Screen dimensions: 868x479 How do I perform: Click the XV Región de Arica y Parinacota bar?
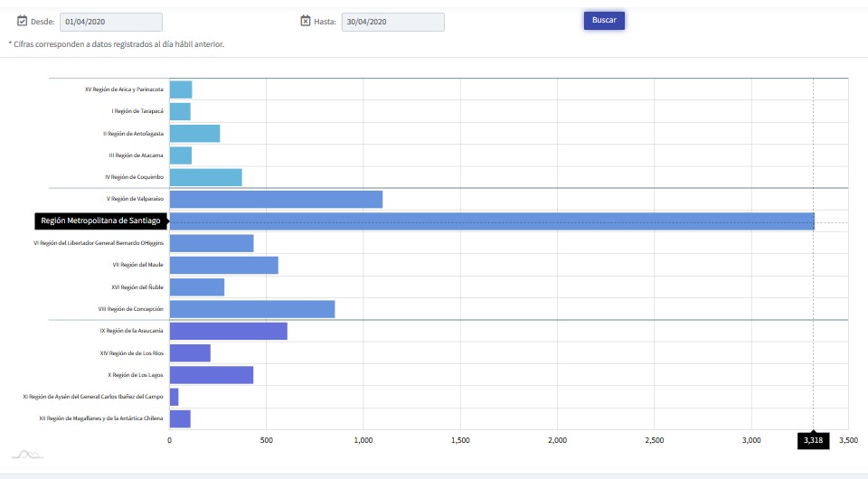tap(181, 89)
